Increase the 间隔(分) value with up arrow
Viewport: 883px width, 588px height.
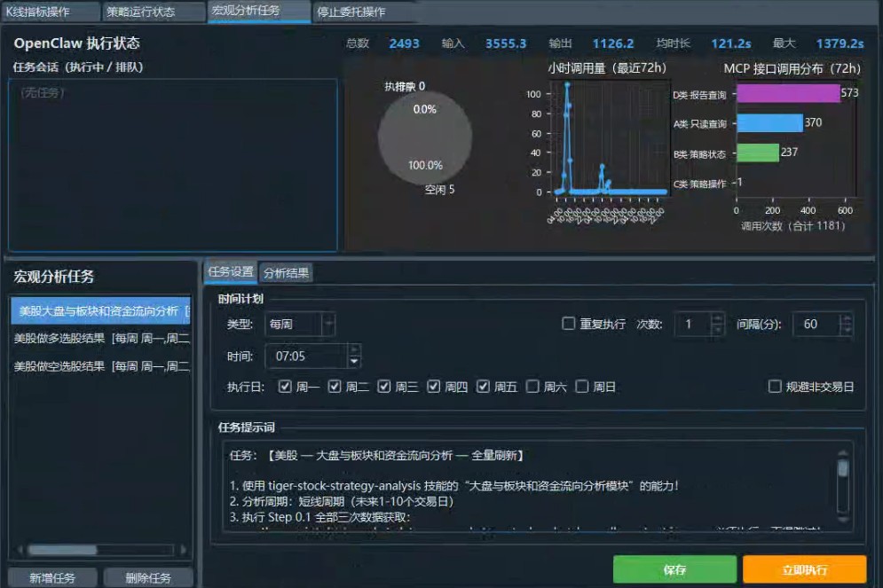846,318
